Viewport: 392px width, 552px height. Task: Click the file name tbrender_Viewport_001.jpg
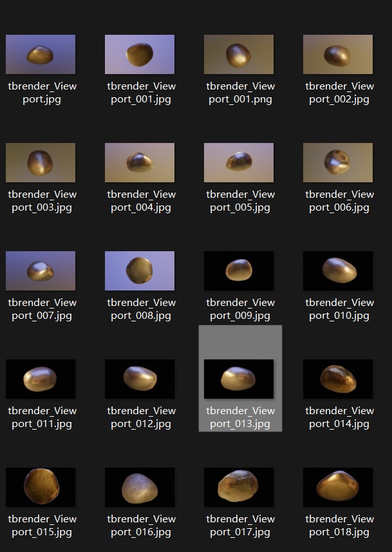pyautogui.click(x=141, y=93)
